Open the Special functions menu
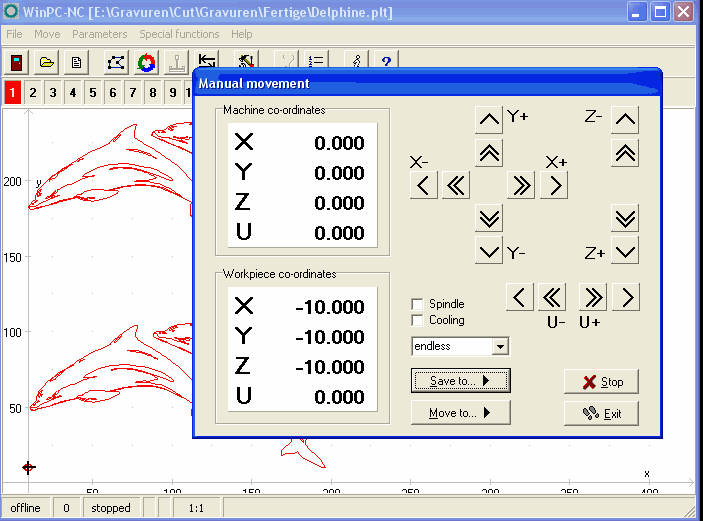 coord(179,34)
